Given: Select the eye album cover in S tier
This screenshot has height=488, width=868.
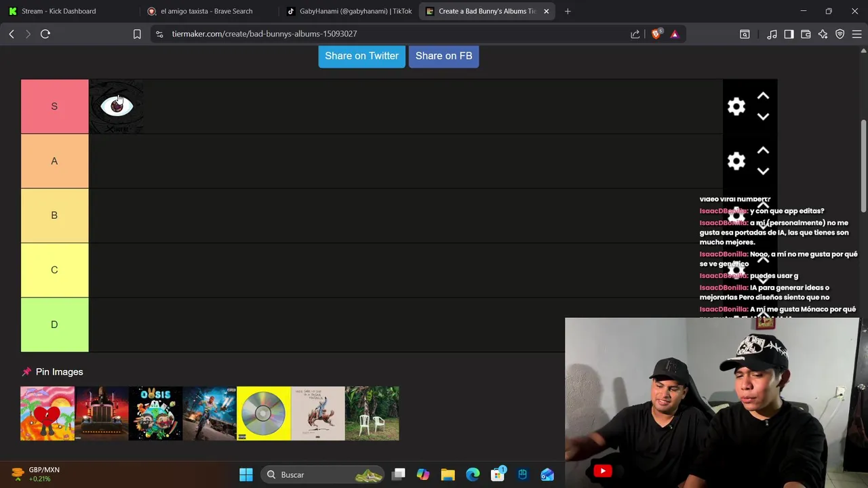Looking at the screenshot, I should click(116, 106).
